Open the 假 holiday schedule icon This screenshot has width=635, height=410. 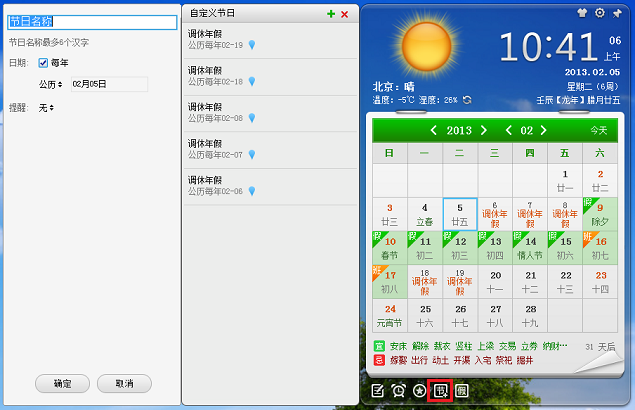point(462,391)
